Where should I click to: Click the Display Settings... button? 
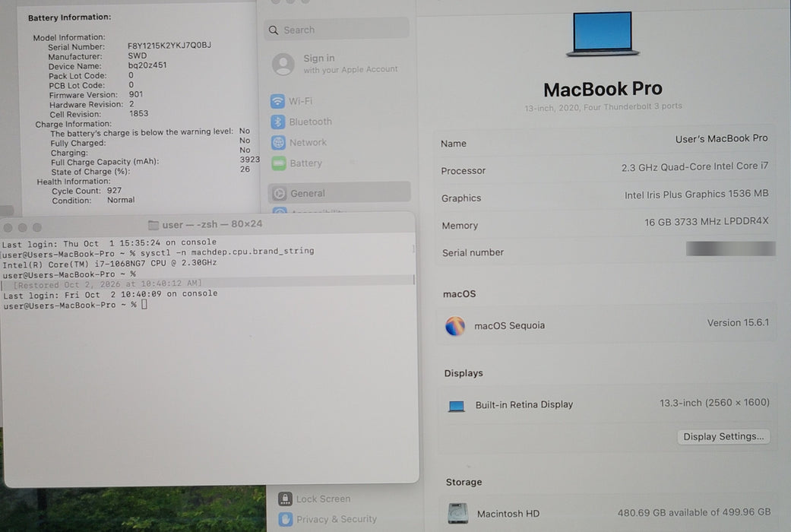pyautogui.click(x=723, y=436)
